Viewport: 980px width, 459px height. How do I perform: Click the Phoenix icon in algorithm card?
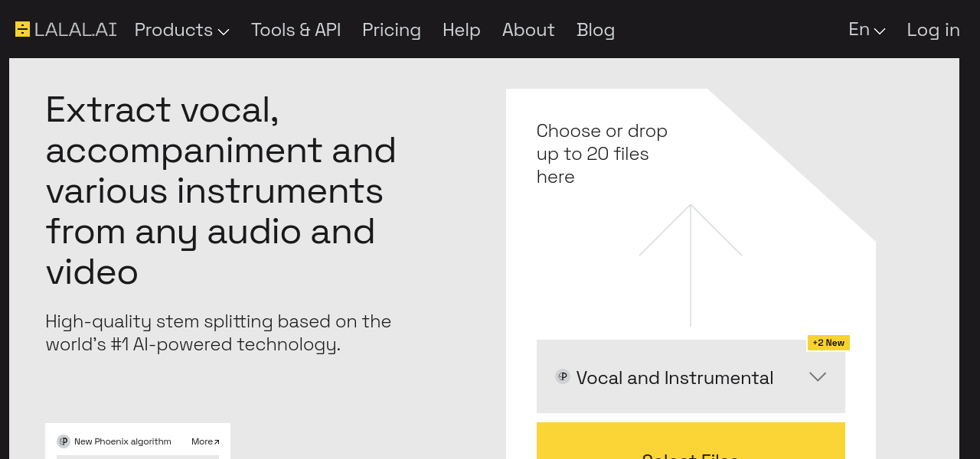[x=64, y=441]
